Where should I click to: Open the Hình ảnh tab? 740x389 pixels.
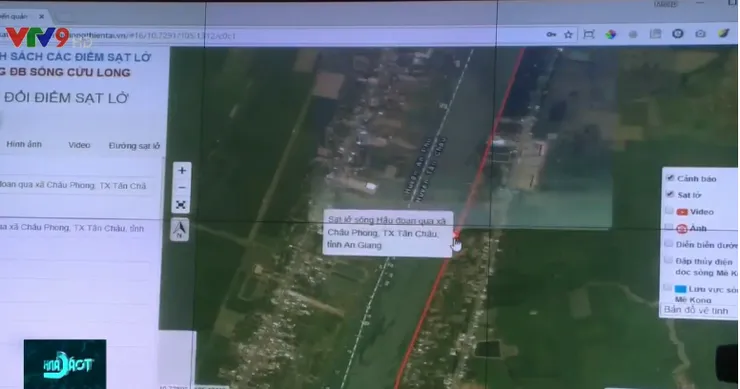coord(24,144)
